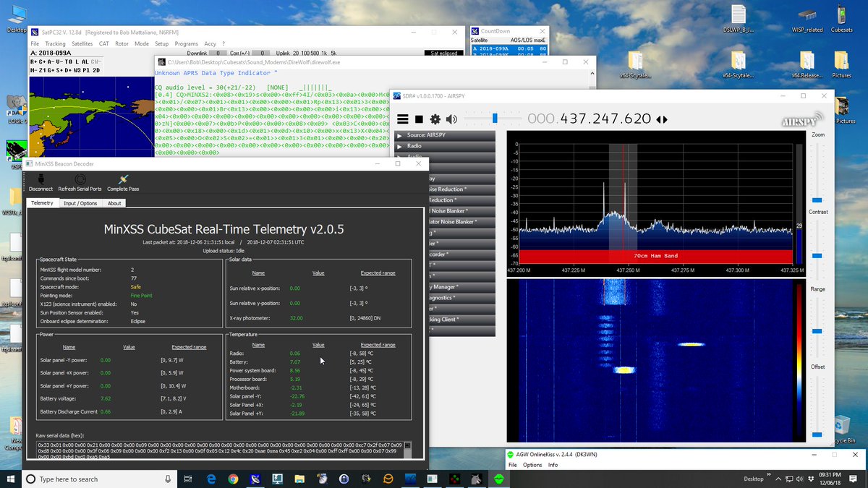The image size is (868, 488).
Task: Click the Windows Start button
Action: click(10, 479)
